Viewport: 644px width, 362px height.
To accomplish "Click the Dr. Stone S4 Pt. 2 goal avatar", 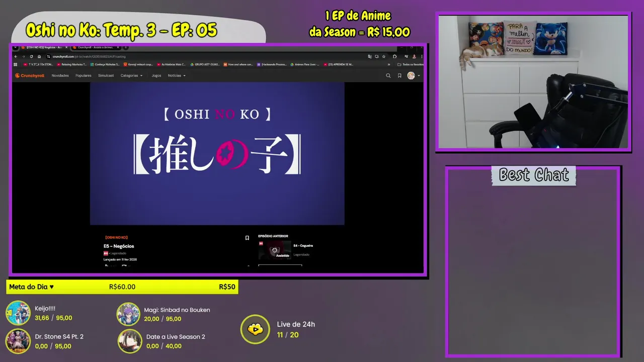I will click(x=18, y=341).
